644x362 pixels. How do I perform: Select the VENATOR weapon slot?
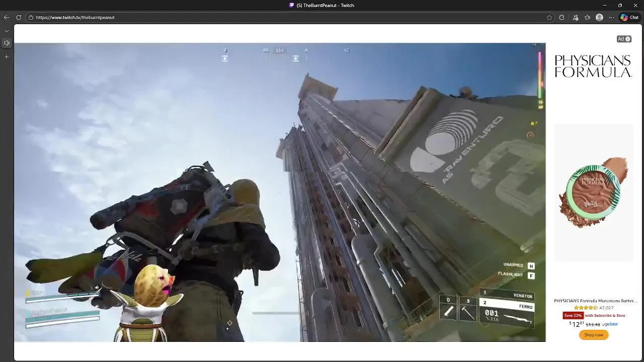(x=506, y=295)
